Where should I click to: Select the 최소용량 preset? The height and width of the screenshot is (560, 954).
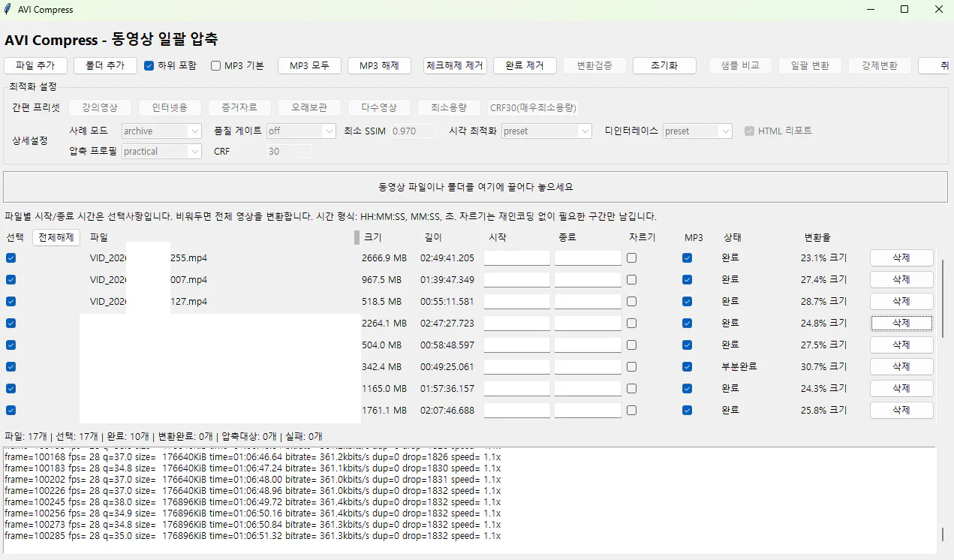click(x=449, y=107)
